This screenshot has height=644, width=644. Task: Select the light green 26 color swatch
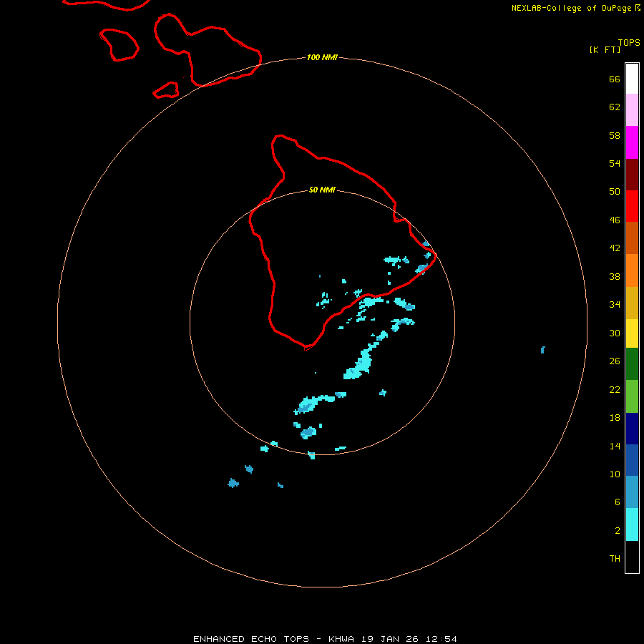(632, 396)
